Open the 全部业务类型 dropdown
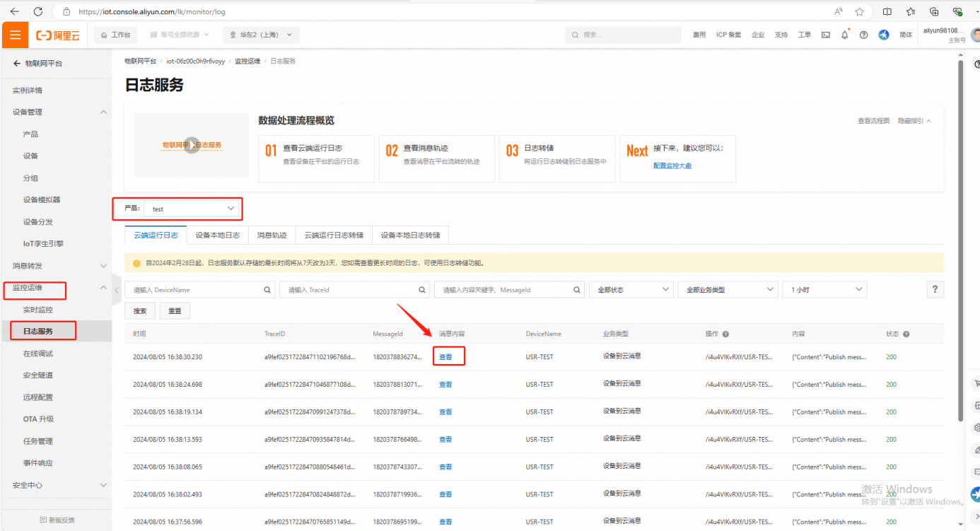The height and width of the screenshot is (531, 980). (x=727, y=290)
